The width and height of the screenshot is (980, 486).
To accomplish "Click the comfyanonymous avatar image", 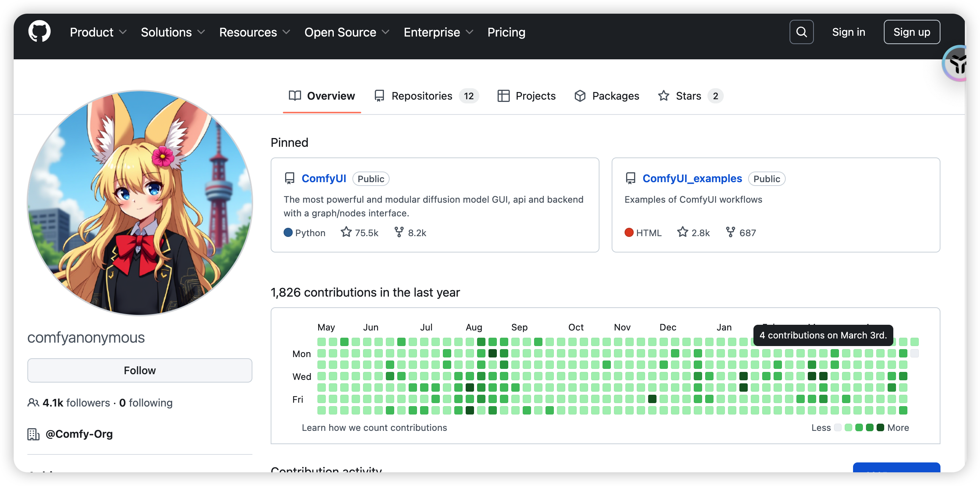I will coord(140,203).
